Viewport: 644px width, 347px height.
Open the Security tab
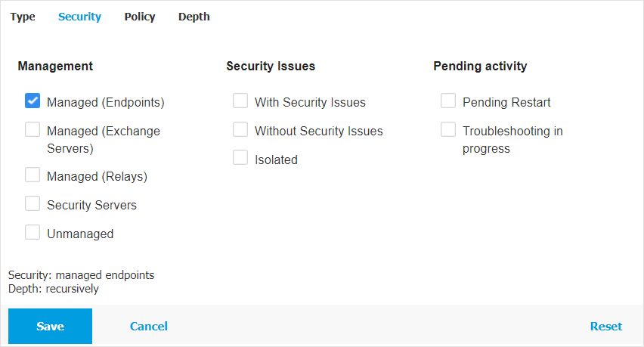79,17
